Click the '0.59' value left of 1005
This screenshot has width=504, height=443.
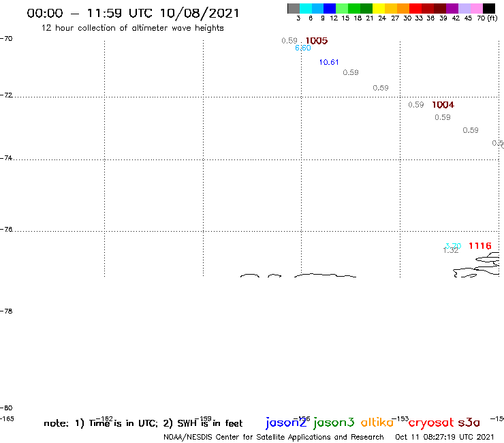[289, 40]
